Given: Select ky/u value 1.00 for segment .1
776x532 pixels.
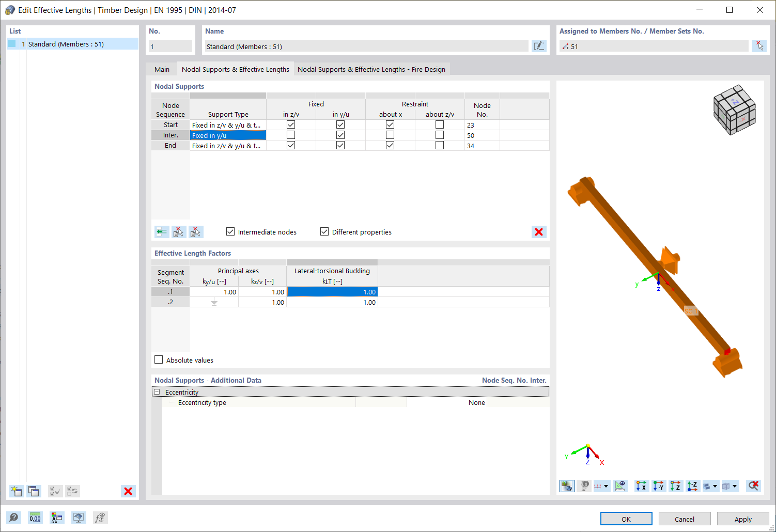Looking at the screenshot, I should point(214,292).
